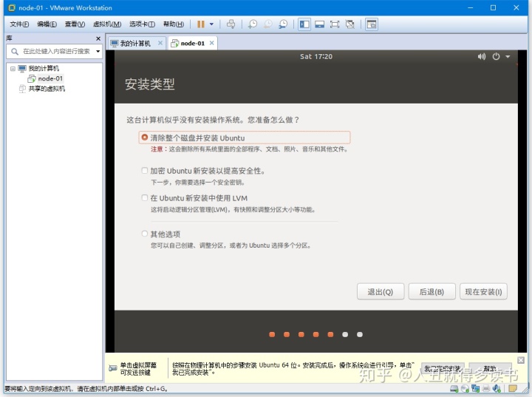The height and width of the screenshot is (397, 532).
Task: Select 我的计算机 in the library tree
Action: pos(44,69)
